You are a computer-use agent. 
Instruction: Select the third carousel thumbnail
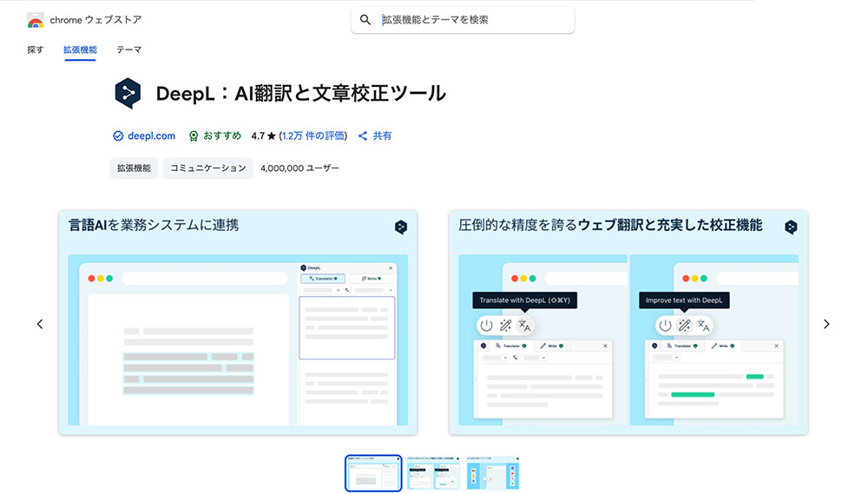[x=493, y=473]
